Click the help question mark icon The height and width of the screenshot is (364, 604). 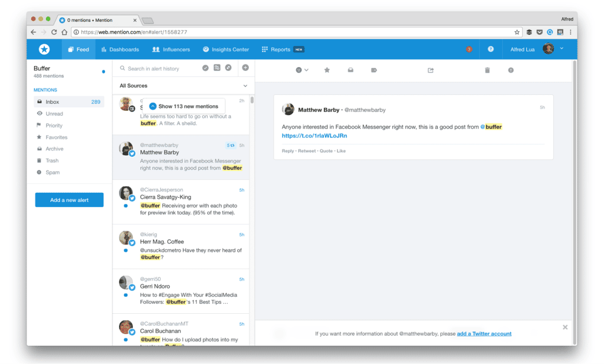490,49
